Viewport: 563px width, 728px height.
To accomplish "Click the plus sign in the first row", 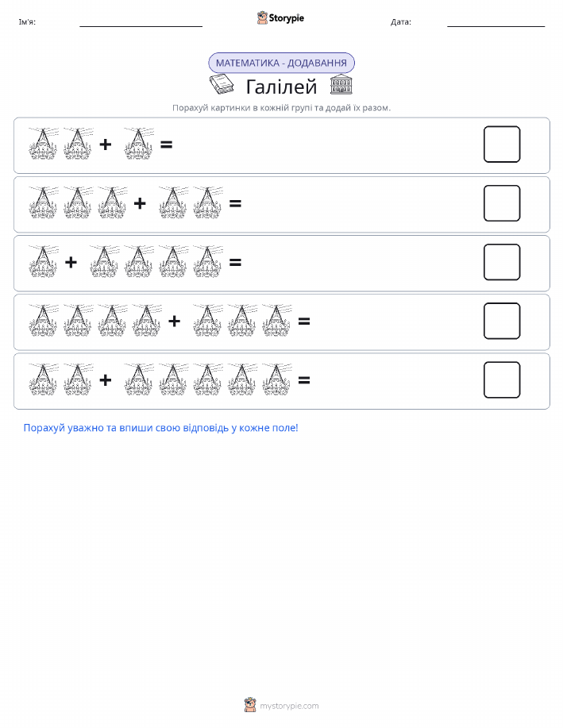I will pyautogui.click(x=106, y=144).
